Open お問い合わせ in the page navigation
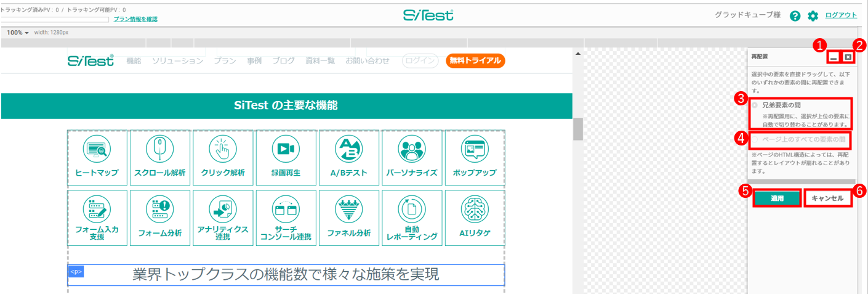The width and height of the screenshot is (868, 294). click(368, 60)
